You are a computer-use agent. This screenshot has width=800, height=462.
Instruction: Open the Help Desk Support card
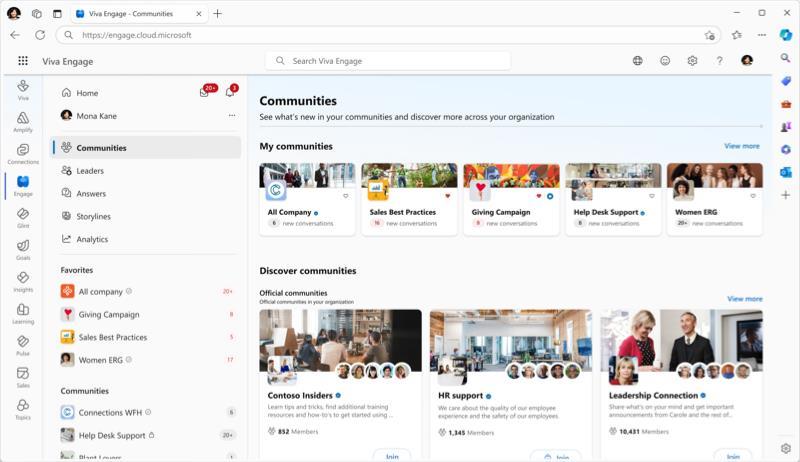pyautogui.click(x=613, y=199)
